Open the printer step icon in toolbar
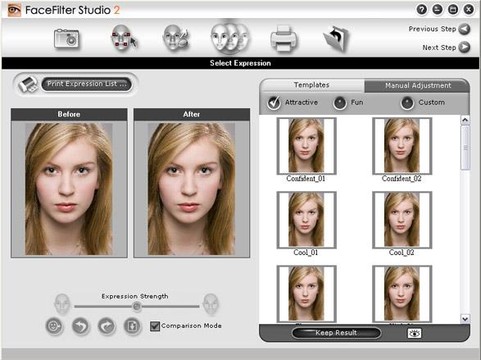 point(284,39)
